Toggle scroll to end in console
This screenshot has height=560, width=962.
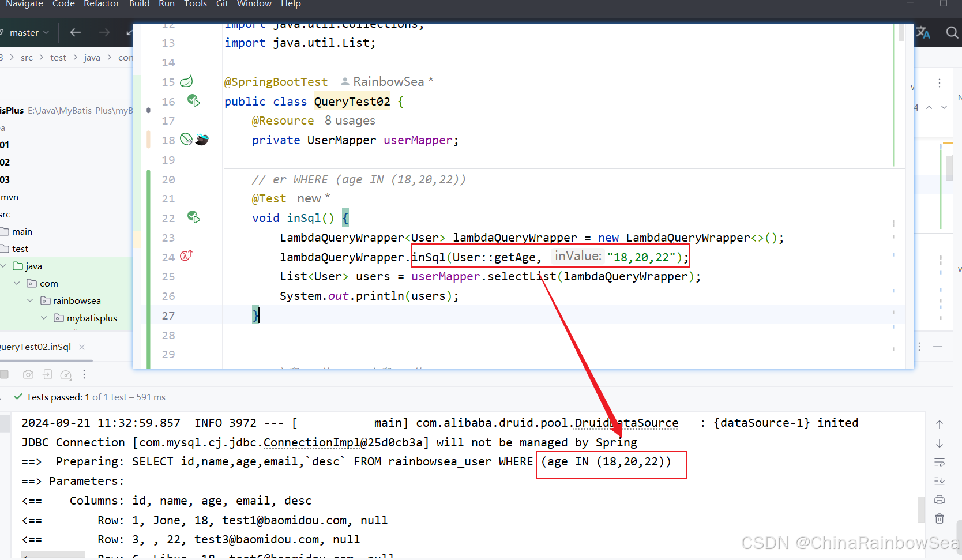point(940,481)
